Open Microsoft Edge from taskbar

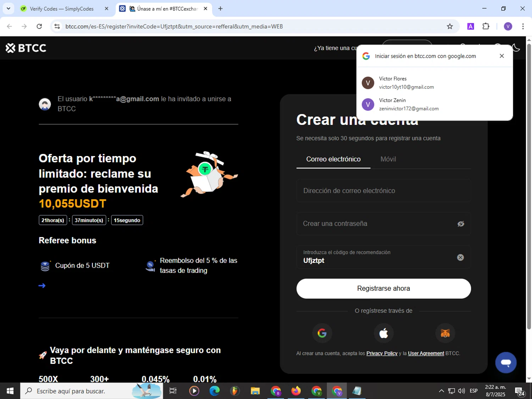215,391
